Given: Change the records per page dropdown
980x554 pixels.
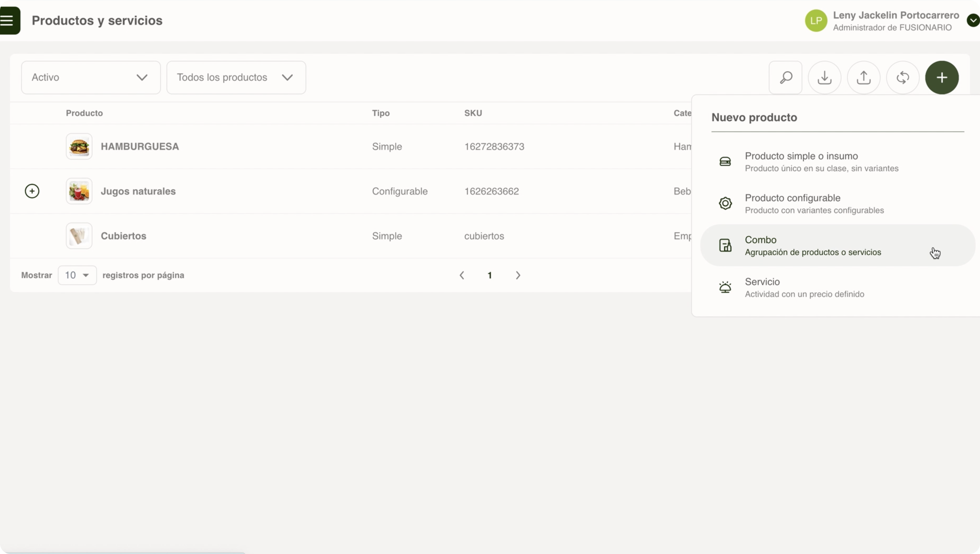Looking at the screenshot, I should coord(77,275).
